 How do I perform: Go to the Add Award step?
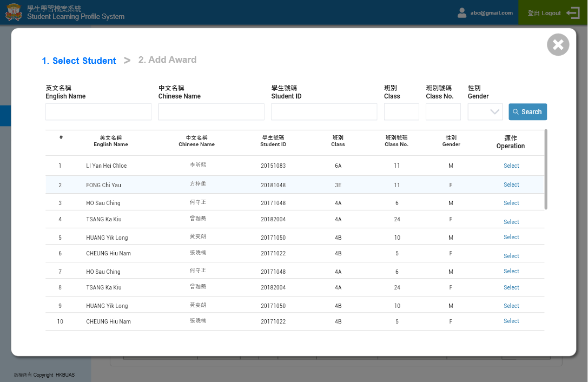click(x=167, y=60)
